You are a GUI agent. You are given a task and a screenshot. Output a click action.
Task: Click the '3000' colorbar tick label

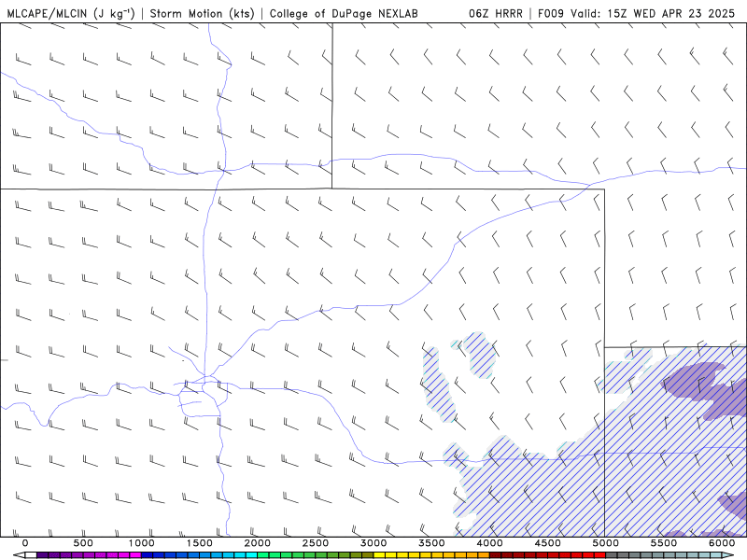pos(373,543)
